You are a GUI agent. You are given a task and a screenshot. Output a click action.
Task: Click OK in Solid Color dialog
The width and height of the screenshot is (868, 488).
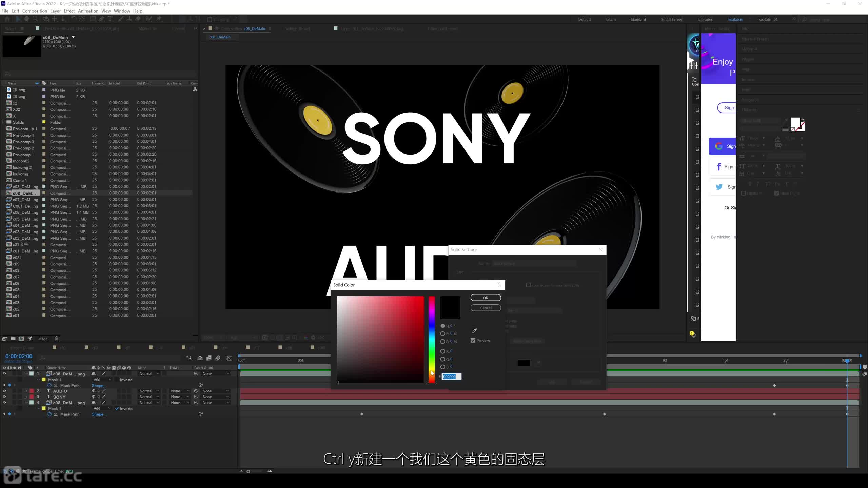pos(486,298)
